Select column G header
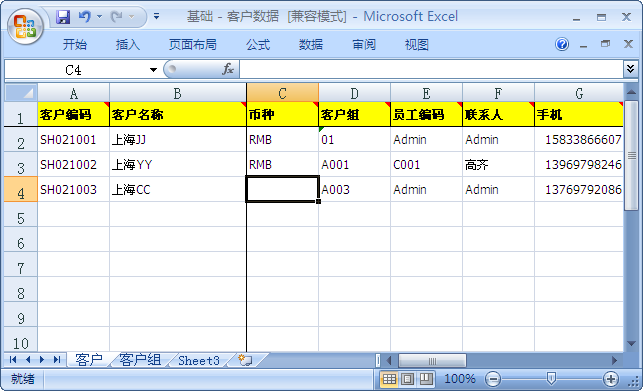The image size is (643, 391). [579, 93]
